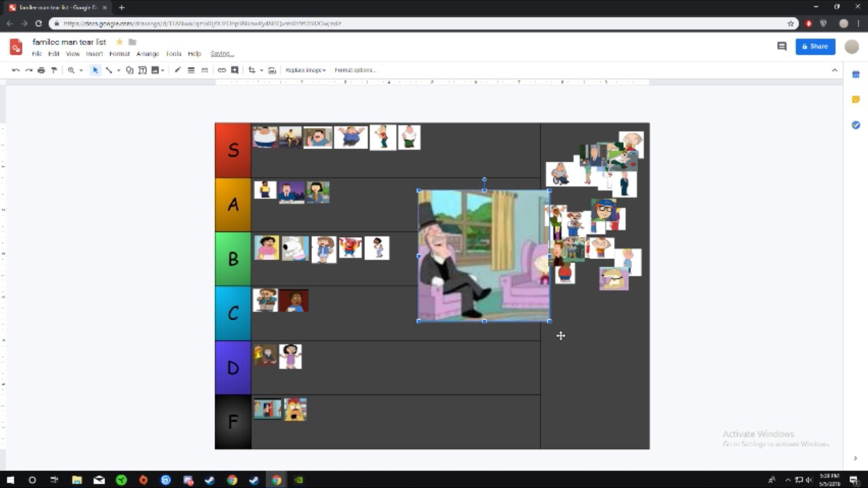
Task: Show the side panel with the bottom chevron
Action: [856, 459]
